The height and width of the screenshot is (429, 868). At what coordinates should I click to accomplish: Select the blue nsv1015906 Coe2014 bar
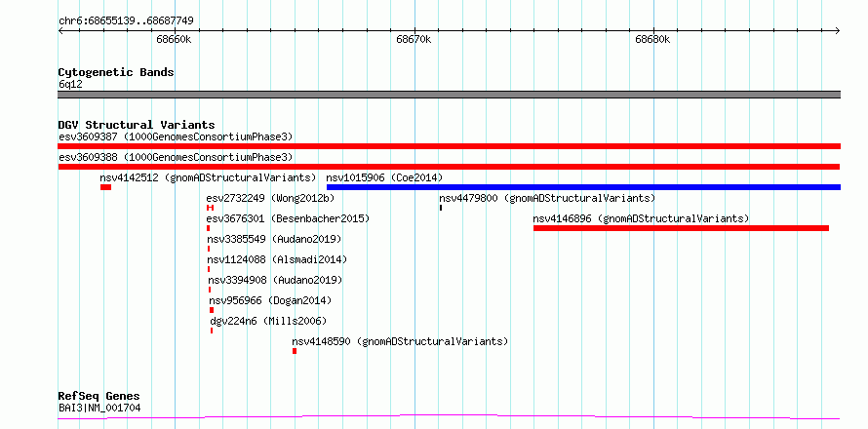pos(583,187)
